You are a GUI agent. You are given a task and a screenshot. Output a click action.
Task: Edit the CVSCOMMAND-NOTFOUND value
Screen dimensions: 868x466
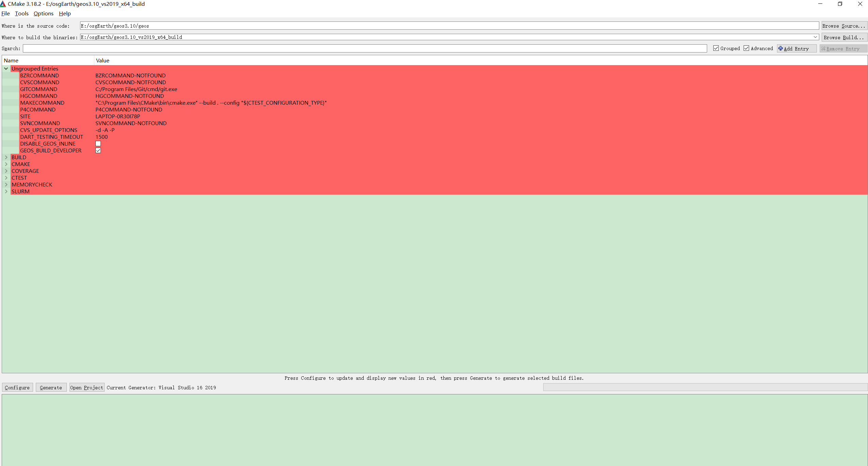pyautogui.click(x=131, y=82)
